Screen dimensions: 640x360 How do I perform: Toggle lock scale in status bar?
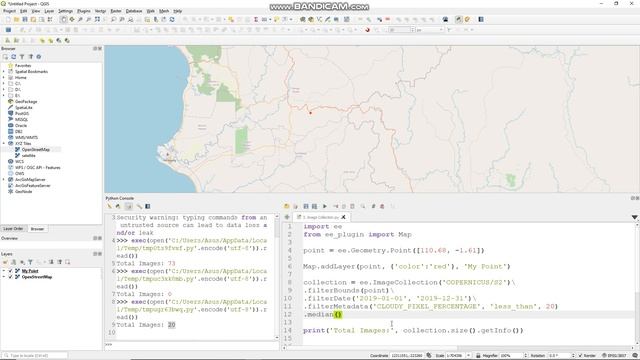pyautogui.click(x=478, y=356)
